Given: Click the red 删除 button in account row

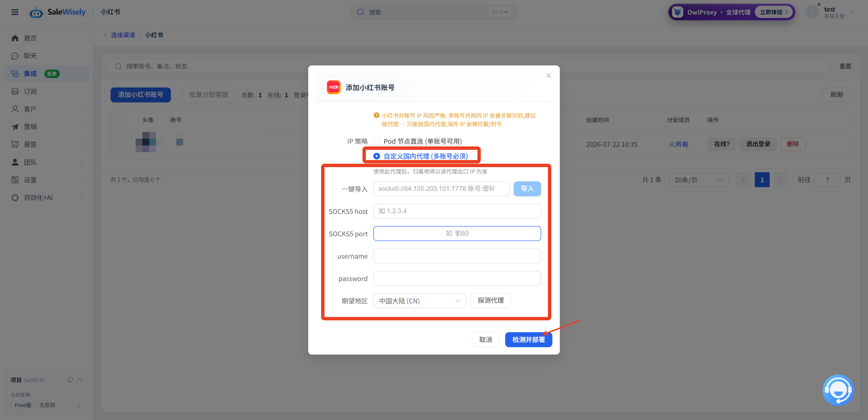Looking at the screenshot, I should point(793,144).
